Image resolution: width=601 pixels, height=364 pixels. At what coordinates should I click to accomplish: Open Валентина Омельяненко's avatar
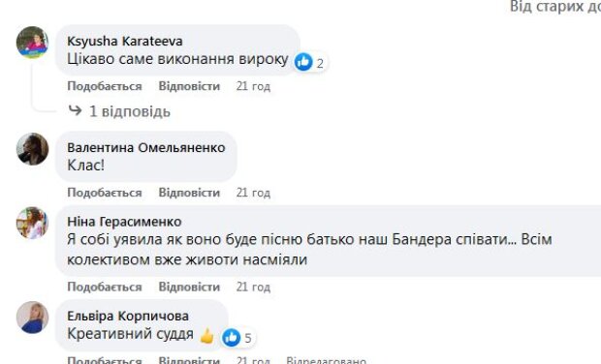(33, 149)
